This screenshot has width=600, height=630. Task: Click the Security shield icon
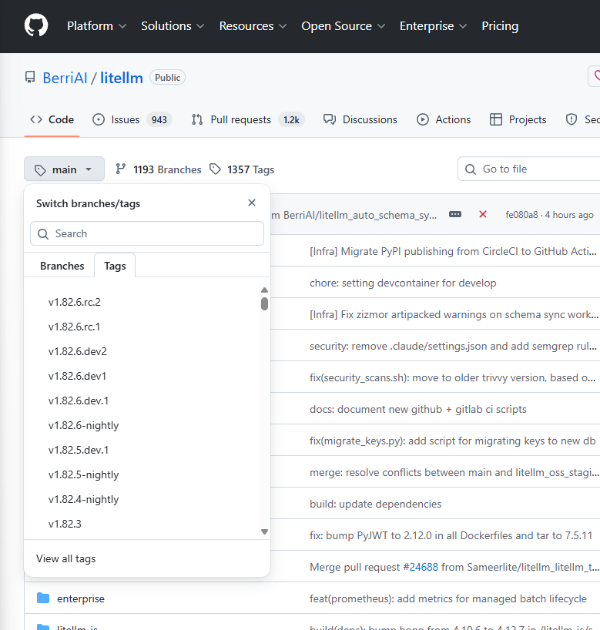click(x=571, y=120)
